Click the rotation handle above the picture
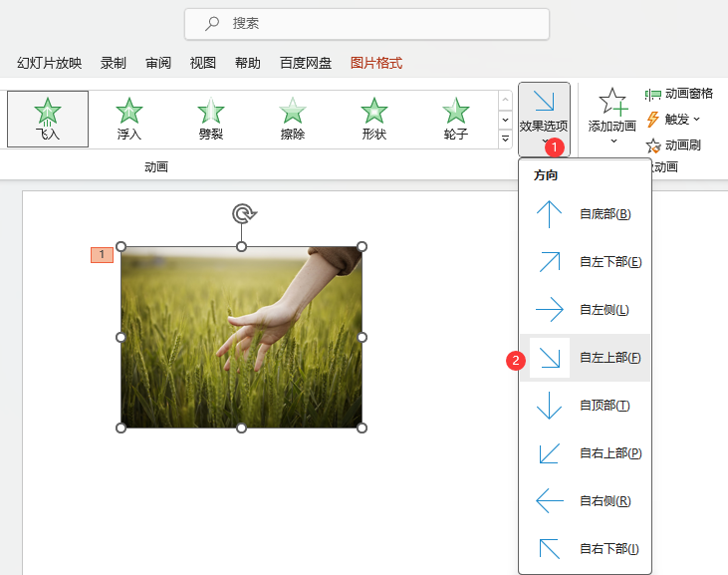 tap(243, 213)
